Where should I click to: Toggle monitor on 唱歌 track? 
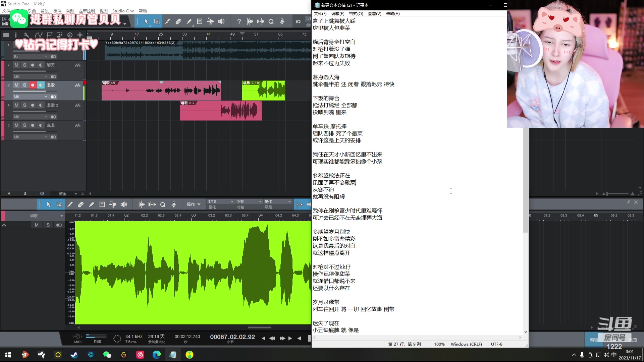41,85
